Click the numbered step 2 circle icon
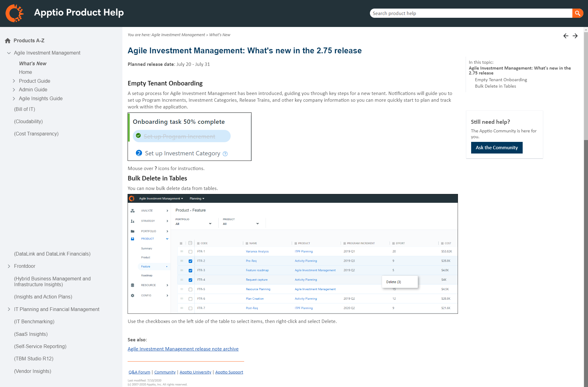 139,153
